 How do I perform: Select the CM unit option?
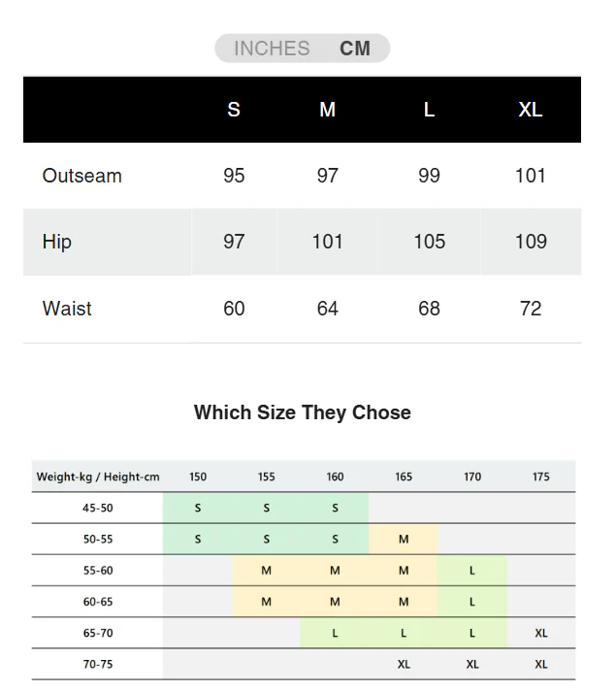(x=355, y=49)
